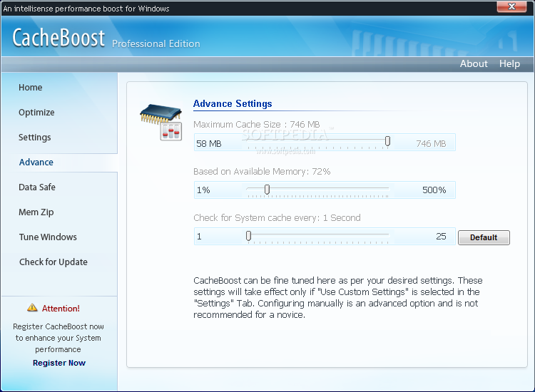This screenshot has height=392, width=535.
Task: Open the Optimize tab
Action: tap(36, 113)
